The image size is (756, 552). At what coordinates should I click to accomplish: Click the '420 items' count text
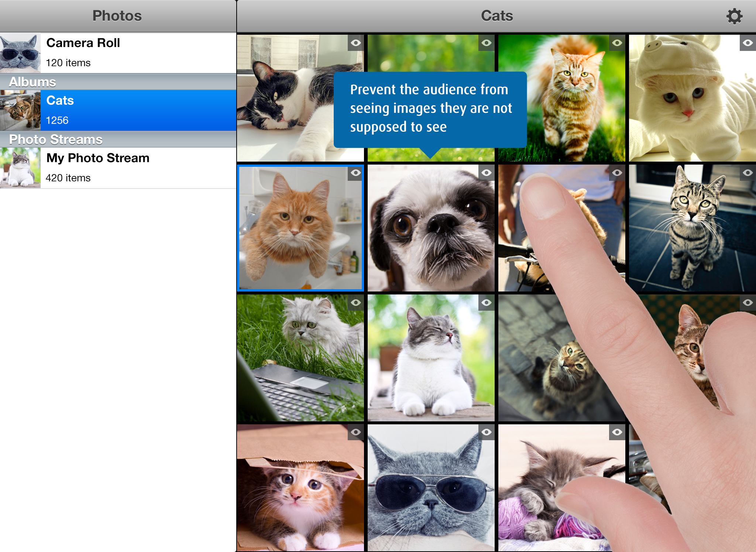pos(68,178)
